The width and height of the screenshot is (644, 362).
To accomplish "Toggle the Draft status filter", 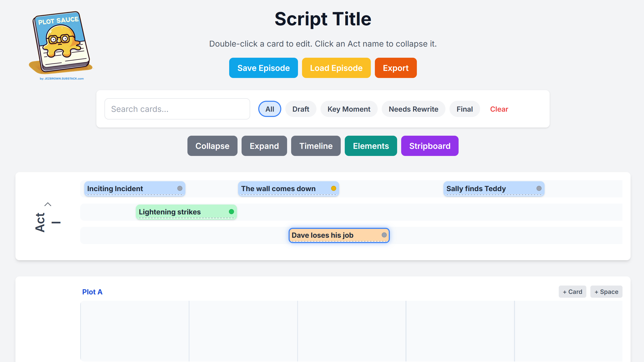I will click(300, 109).
